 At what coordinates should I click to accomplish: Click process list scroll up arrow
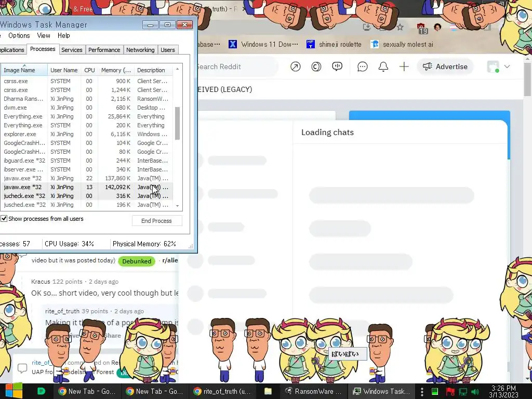coord(178,69)
